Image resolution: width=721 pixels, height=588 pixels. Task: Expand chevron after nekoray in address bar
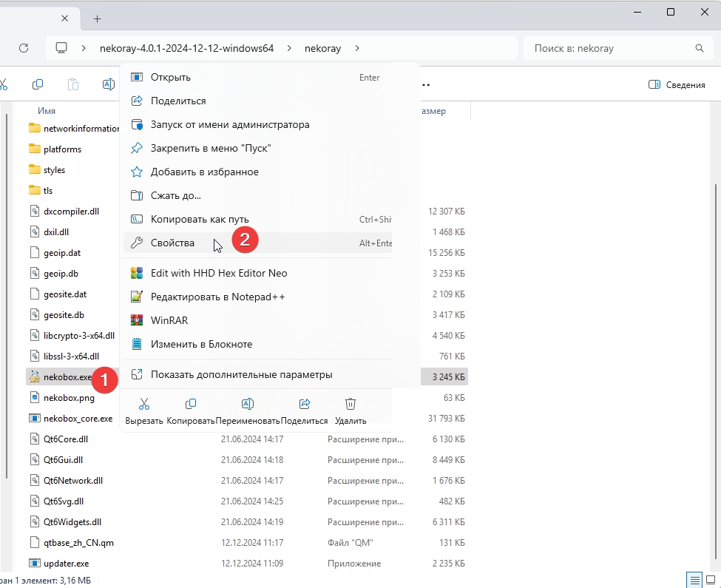coord(357,48)
